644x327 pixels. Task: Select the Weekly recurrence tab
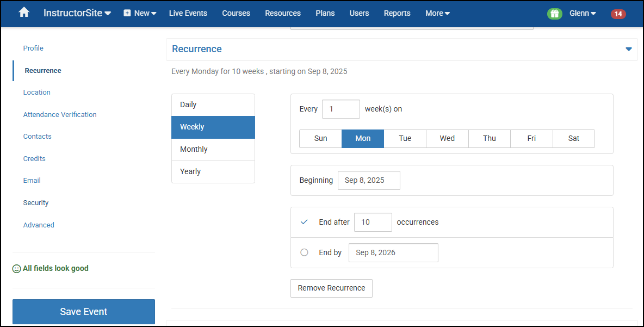click(x=213, y=127)
